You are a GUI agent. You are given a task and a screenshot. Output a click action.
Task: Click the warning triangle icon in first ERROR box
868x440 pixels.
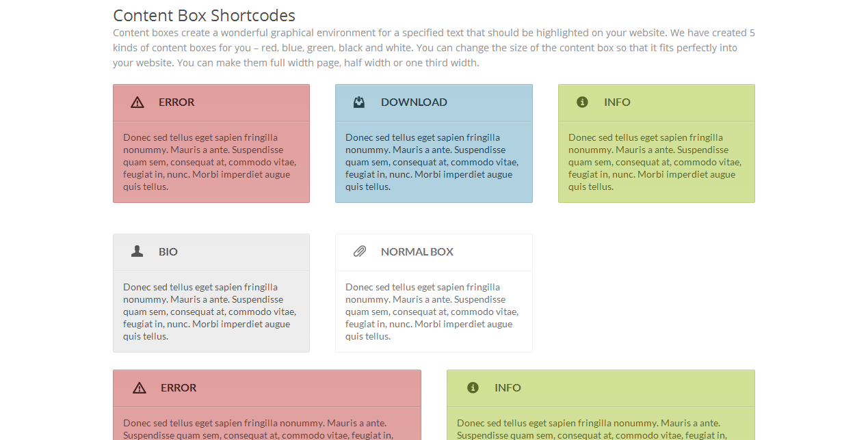tap(137, 102)
